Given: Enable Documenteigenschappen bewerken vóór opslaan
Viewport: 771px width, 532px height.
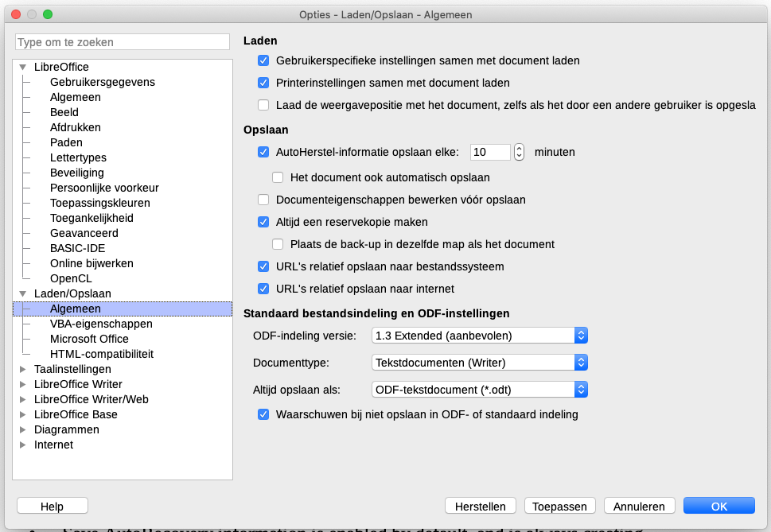Looking at the screenshot, I should coord(264,200).
